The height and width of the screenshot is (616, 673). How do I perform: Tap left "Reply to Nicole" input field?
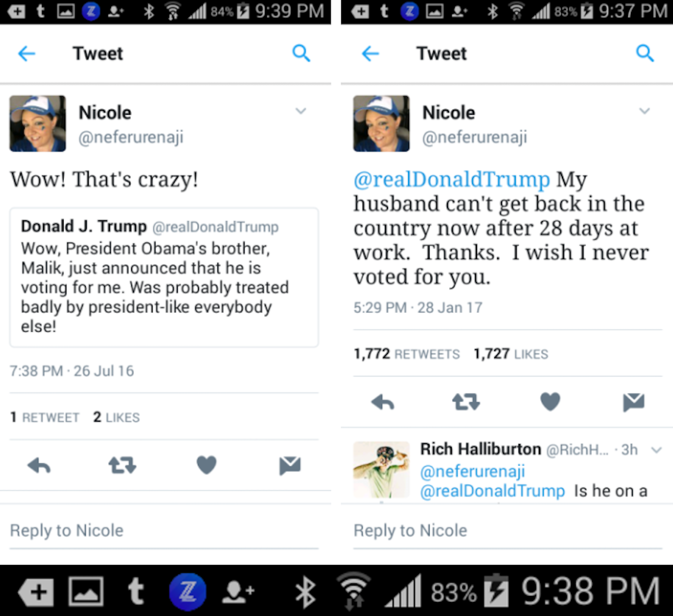pyautogui.click(x=164, y=531)
